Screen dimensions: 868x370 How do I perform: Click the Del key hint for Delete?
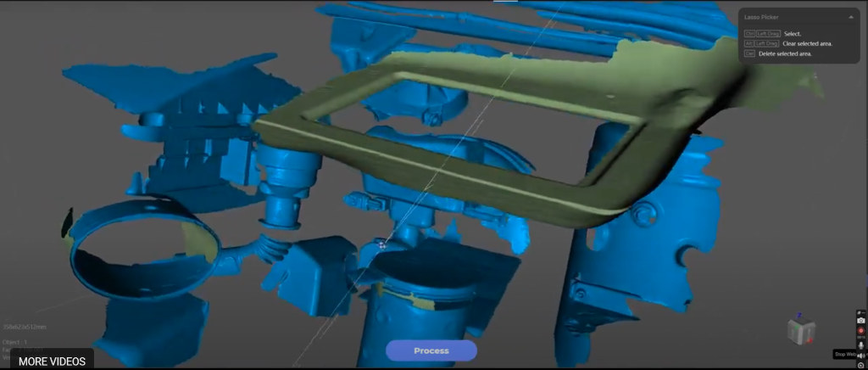coord(749,53)
